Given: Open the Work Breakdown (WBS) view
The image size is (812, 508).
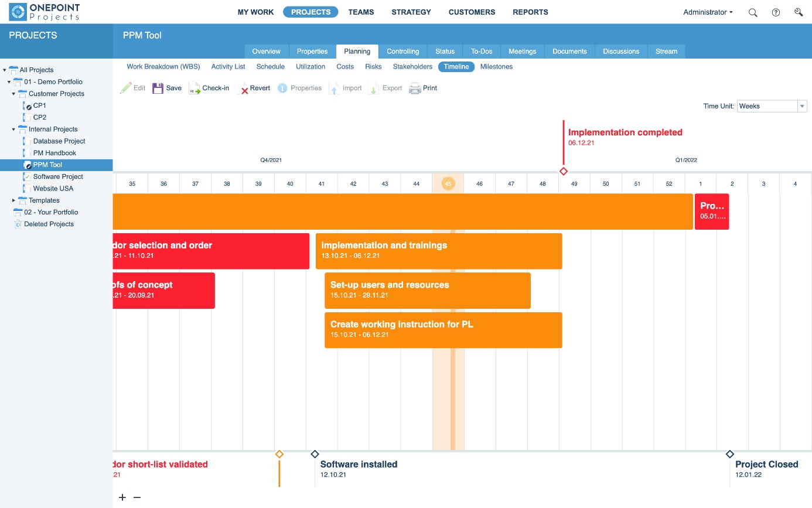Looking at the screenshot, I should click(x=163, y=67).
